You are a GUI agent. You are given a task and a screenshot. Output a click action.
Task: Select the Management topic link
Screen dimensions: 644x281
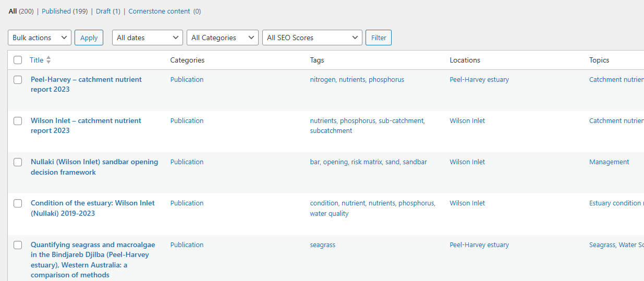(609, 162)
